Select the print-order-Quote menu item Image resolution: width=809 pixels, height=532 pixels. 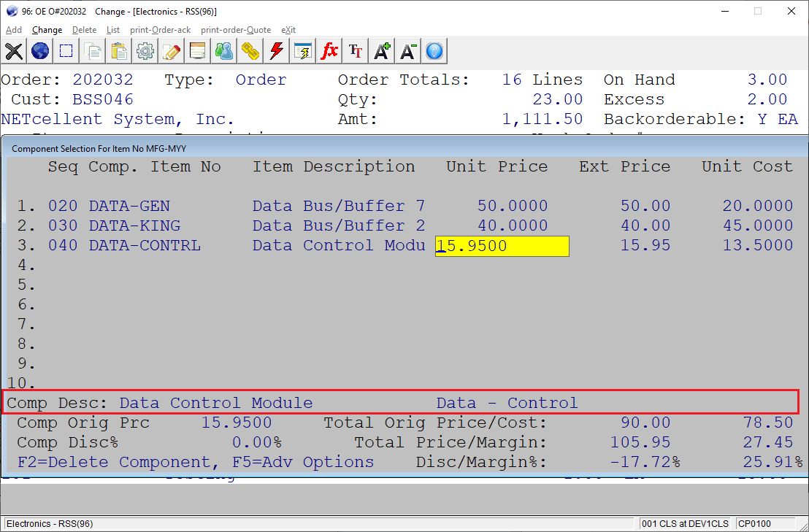(x=236, y=30)
